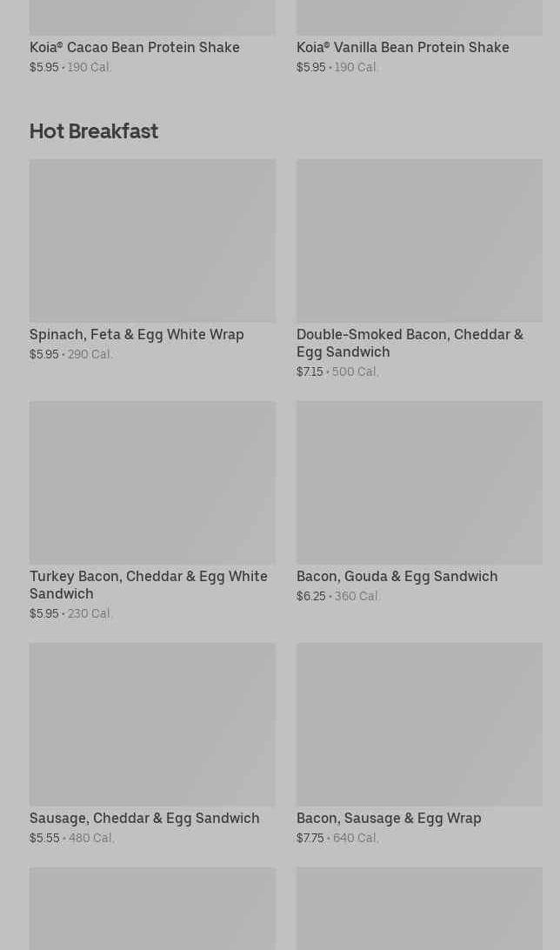
Task: Open Double-Smoked Bacon, Cheddar & Egg Sandwich image
Action: pos(419,240)
